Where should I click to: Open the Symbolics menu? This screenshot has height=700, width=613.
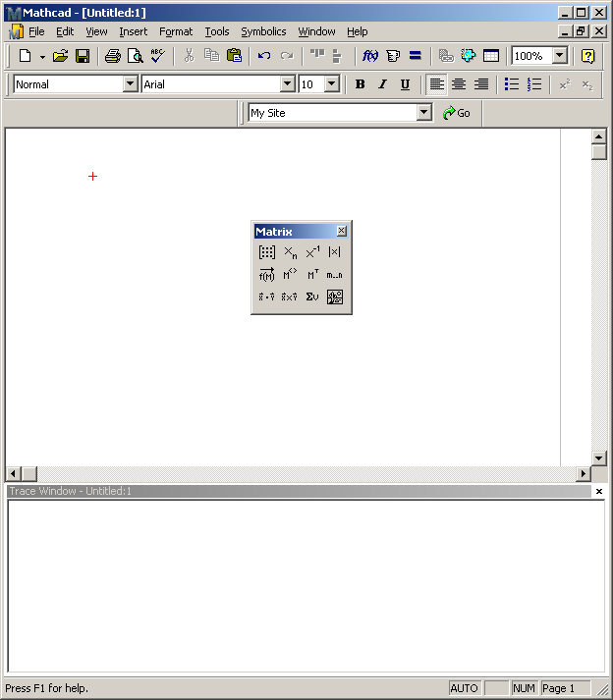coord(263,31)
